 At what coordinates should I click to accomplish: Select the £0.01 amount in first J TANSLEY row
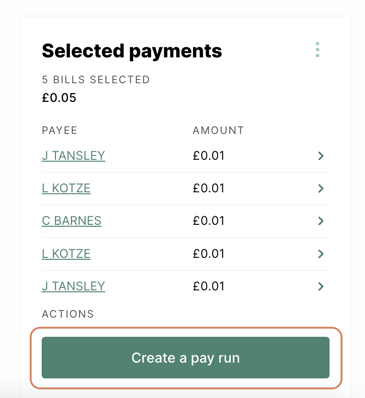pos(208,156)
